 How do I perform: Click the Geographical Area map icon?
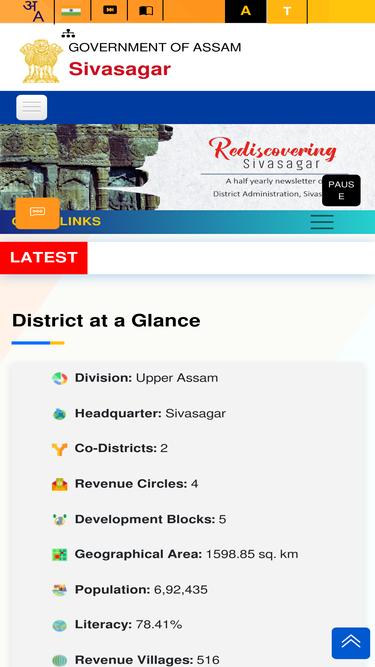coord(60,554)
